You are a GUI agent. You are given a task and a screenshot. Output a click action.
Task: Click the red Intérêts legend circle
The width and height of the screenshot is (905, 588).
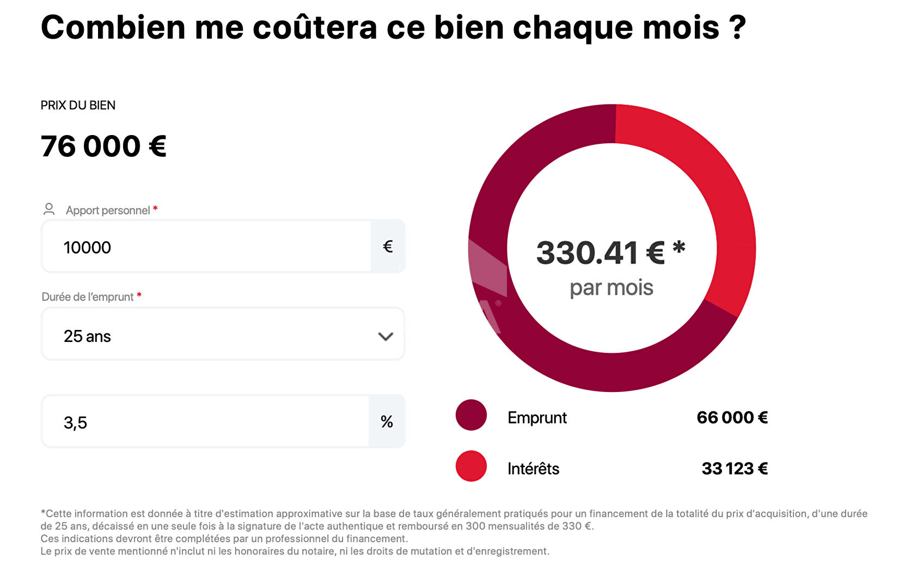click(x=471, y=467)
